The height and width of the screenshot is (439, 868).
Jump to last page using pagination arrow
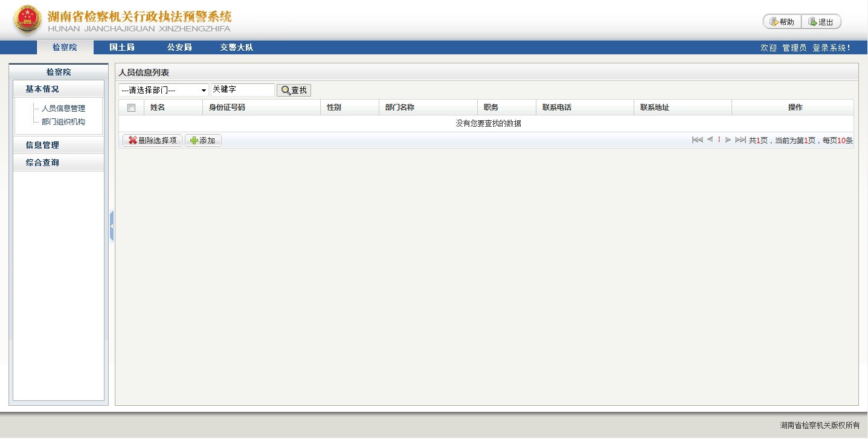(x=740, y=140)
